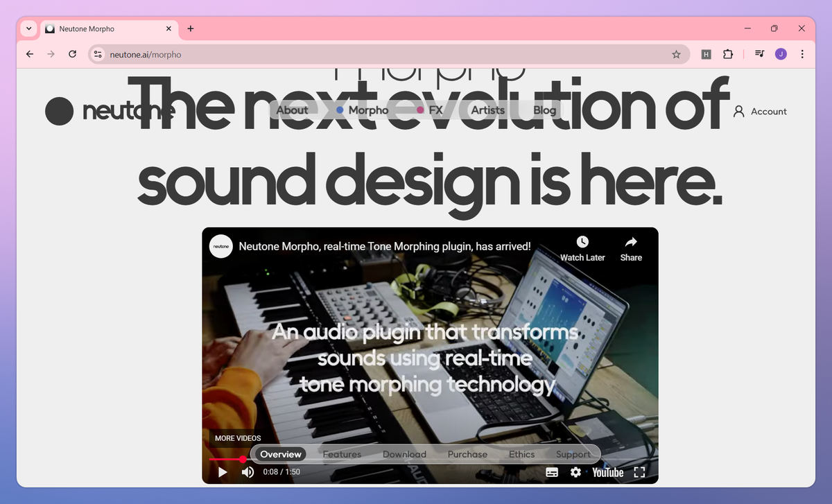The image size is (832, 504).
Task: Close the Neutone Morpho tab
Action: tap(169, 28)
